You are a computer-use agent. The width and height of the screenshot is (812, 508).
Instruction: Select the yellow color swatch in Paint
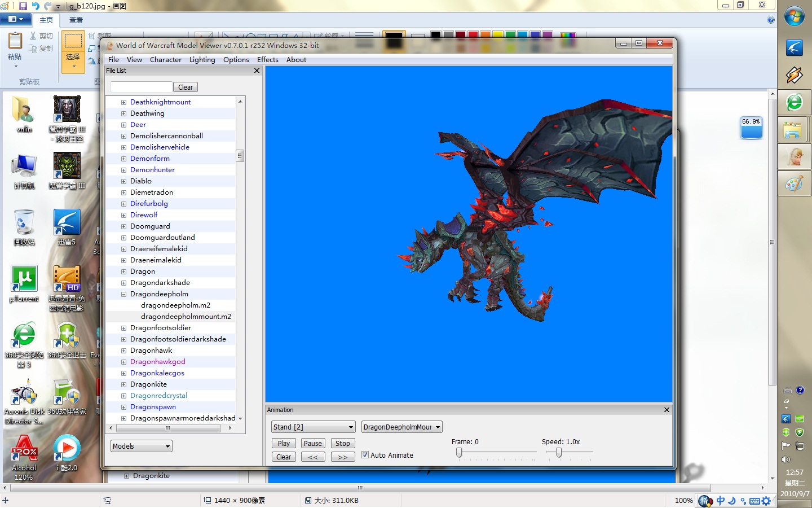[497, 35]
